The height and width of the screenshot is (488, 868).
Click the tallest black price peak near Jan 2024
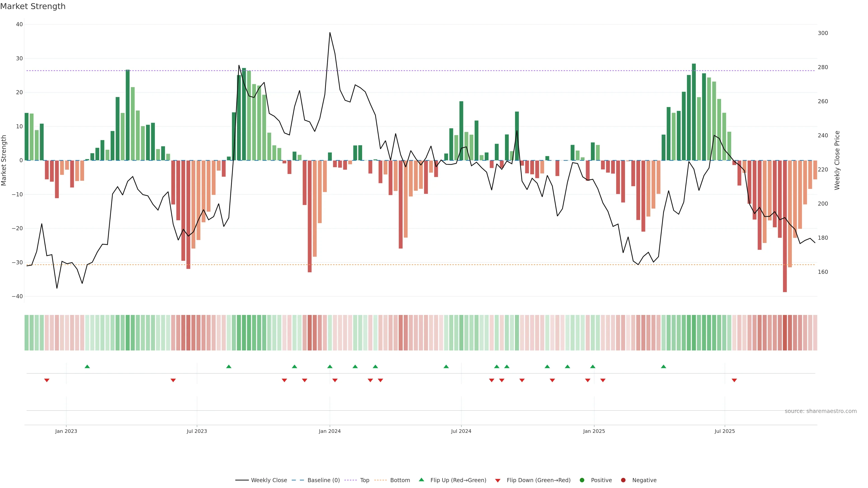[x=330, y=33]
